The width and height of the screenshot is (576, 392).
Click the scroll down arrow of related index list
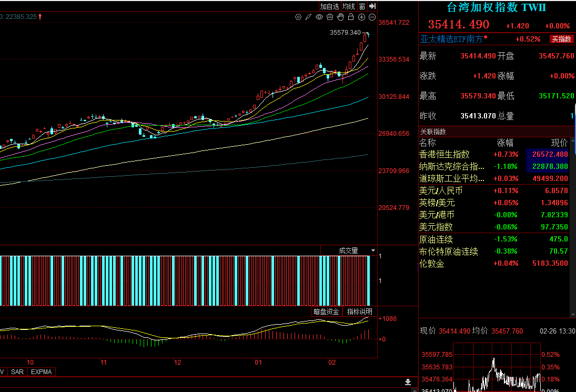573,315
